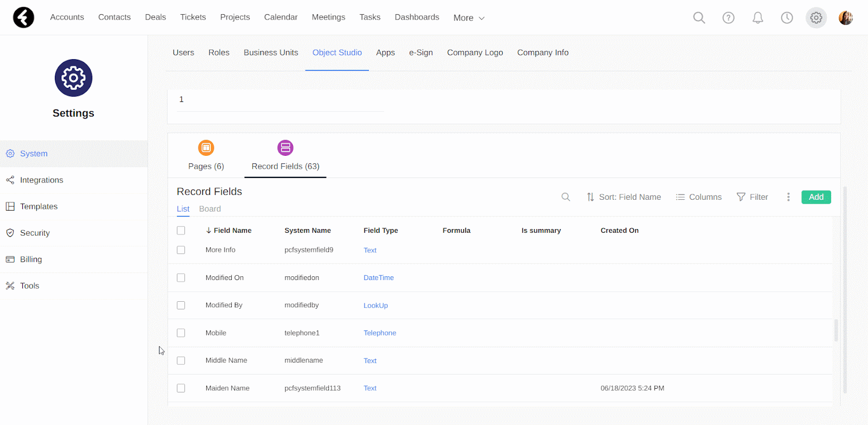Click the Integrations share icon
Screen dimensions: 868x425
(x=10, y=180)
